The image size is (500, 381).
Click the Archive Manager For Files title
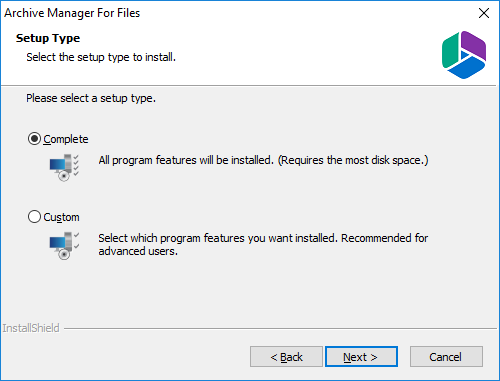click(x=72, y=13)
